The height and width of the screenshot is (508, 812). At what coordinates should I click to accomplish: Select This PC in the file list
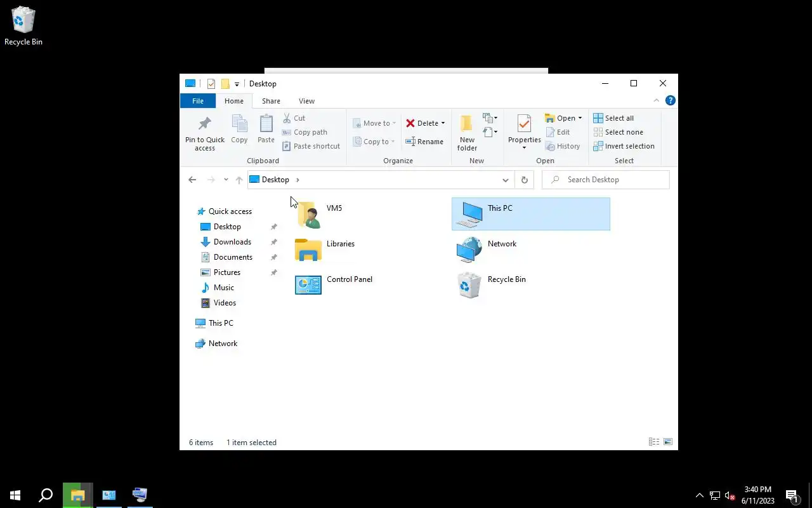pyautogui.click(x=531, y=214)
